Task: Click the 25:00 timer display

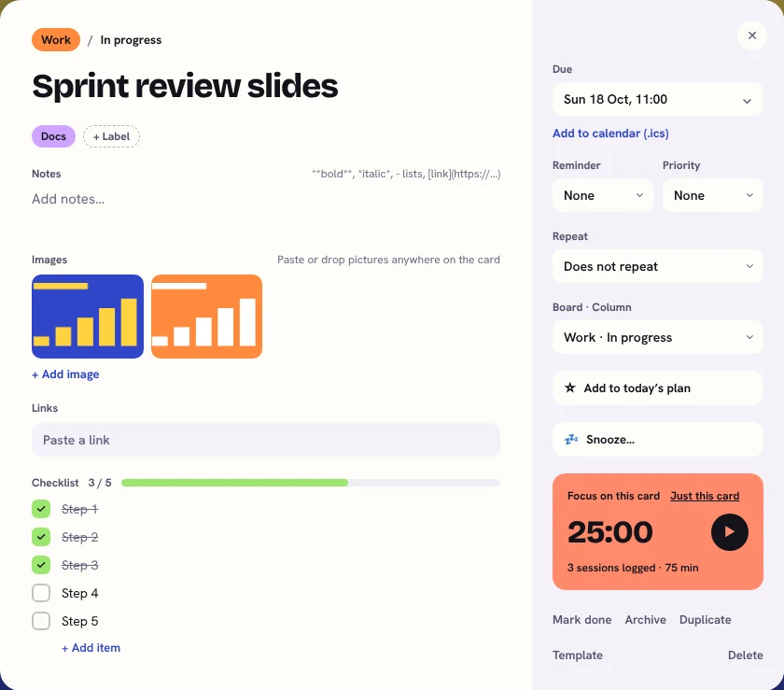Action: [x=610, y=532]
